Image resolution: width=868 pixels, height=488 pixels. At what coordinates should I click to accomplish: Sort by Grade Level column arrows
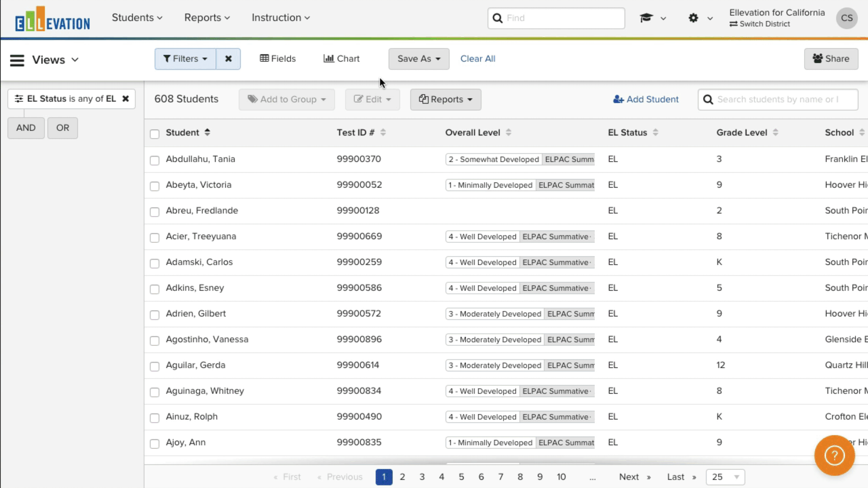click(775, 132)
